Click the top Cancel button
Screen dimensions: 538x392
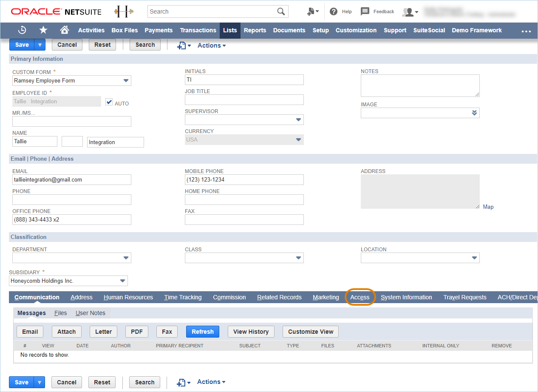[67, 45]
